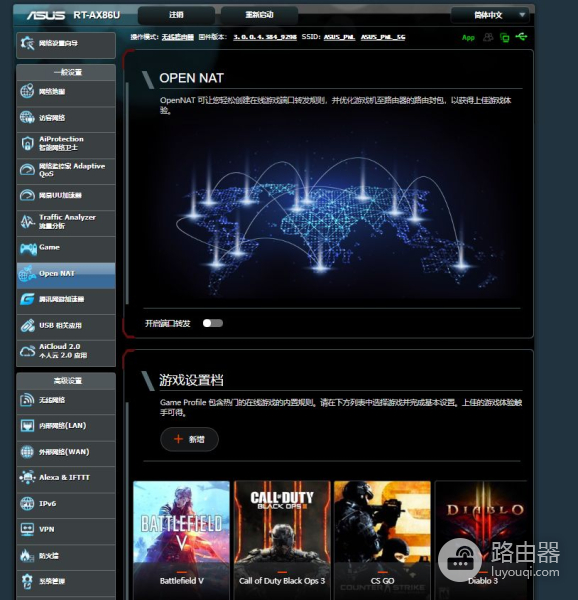Open Traffic Analyzer sidebar icon
Image resolution: width=578 pixels, height=600 pixels.
point(27,222)
